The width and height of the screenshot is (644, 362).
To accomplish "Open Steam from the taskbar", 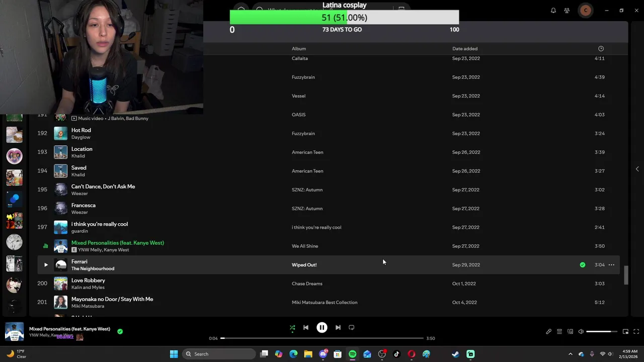I will click(455, 354).
